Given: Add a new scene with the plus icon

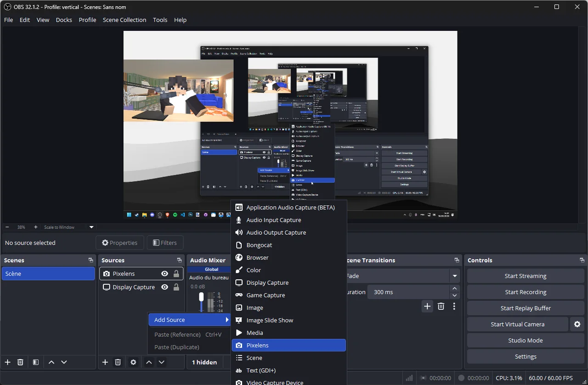Looking at the screenshot, I should click(x=7, y=362).
